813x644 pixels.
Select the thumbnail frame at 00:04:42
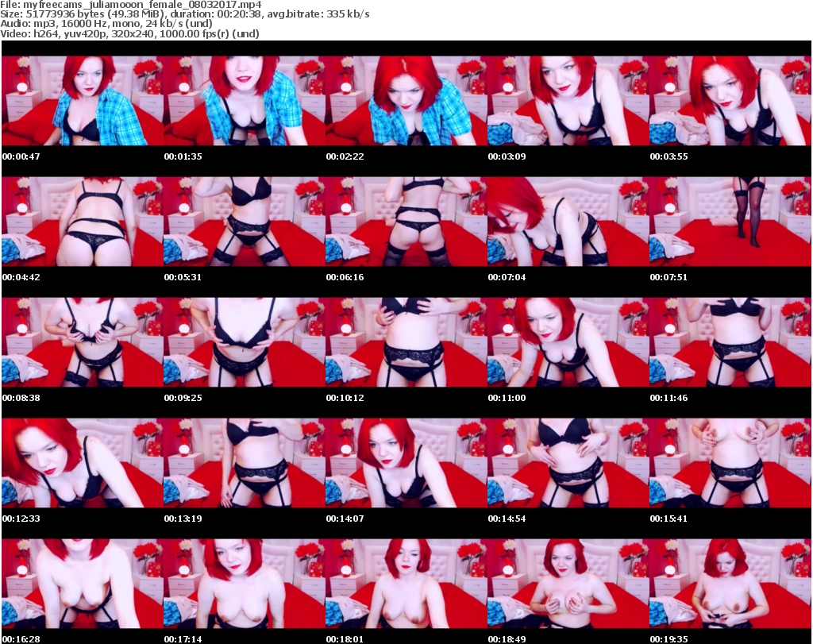(83, 222)
